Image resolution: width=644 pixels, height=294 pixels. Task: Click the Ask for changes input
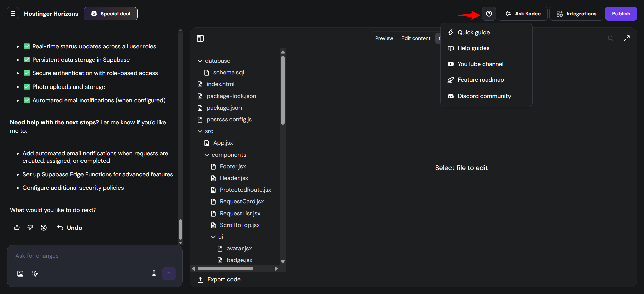click(95, 256)
